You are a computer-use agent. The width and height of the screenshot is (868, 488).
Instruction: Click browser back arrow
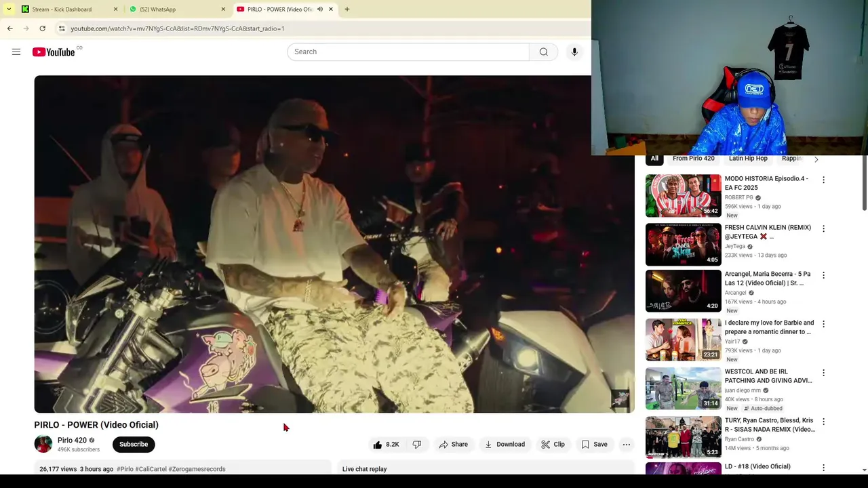tap(9, 28)
